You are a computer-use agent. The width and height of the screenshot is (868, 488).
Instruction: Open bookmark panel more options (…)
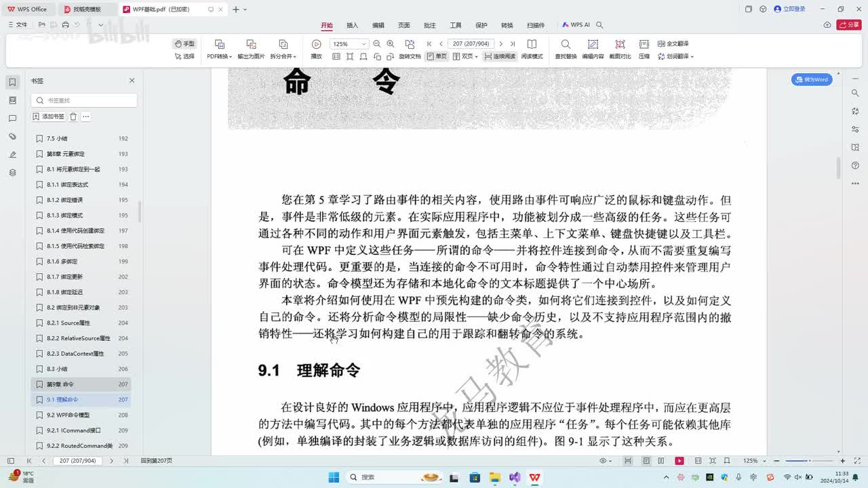click(86, 117)
